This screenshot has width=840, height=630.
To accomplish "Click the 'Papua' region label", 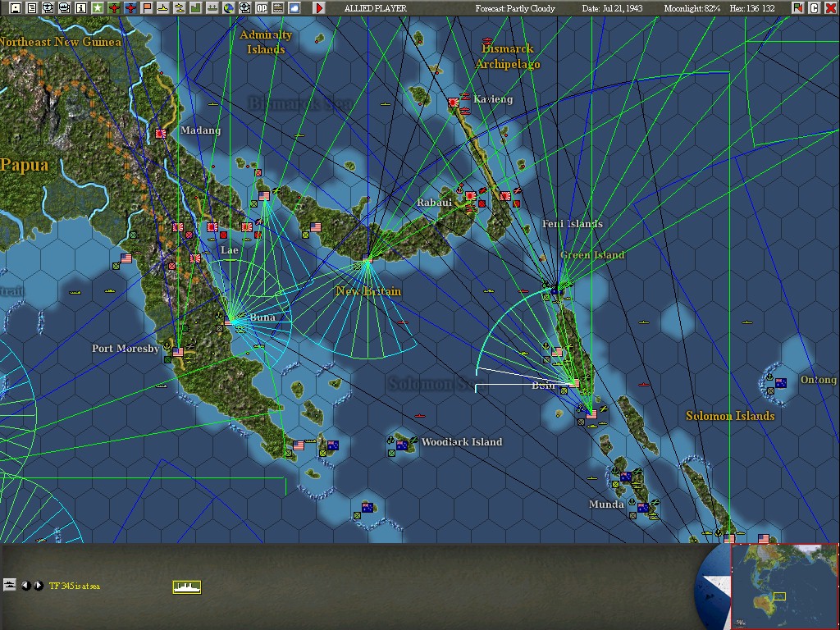I will coord(24,165).
